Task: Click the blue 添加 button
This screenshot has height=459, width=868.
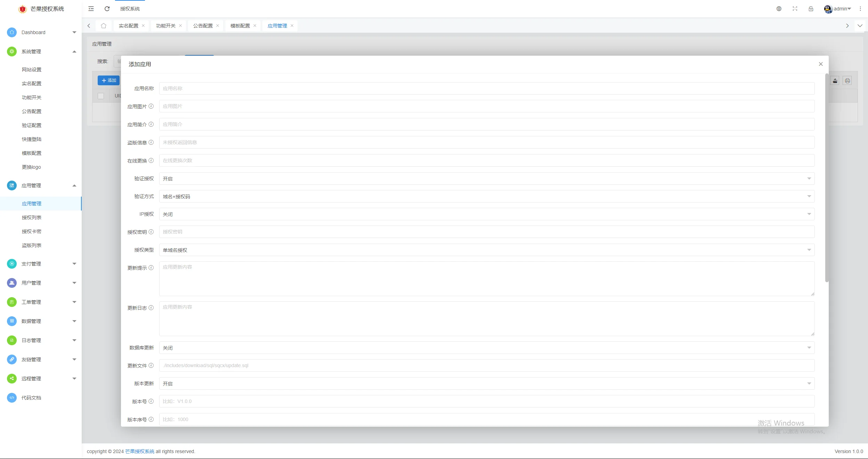Action: [x=109, y=80]
